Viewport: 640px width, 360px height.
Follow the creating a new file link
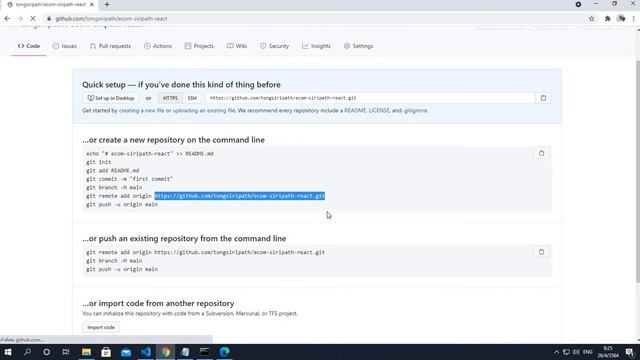142,111
